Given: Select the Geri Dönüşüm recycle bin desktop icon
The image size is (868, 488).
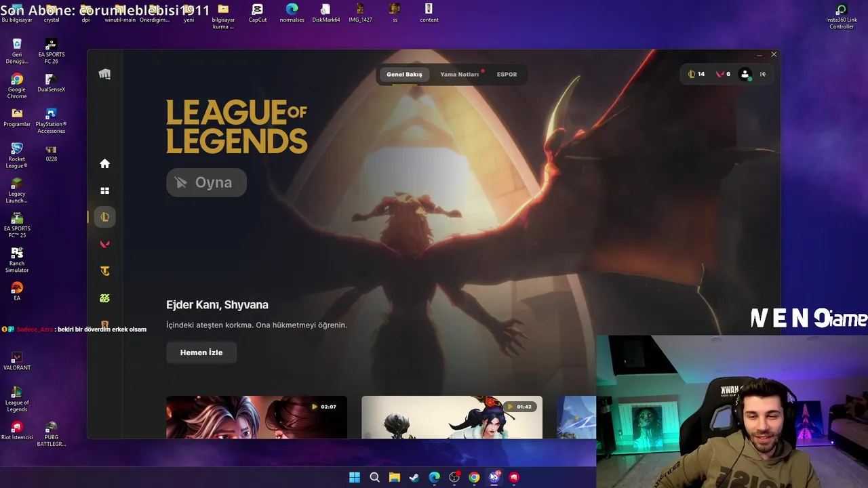Looking at the screenshot, I should pyautogui.click(x=17, y=51).
